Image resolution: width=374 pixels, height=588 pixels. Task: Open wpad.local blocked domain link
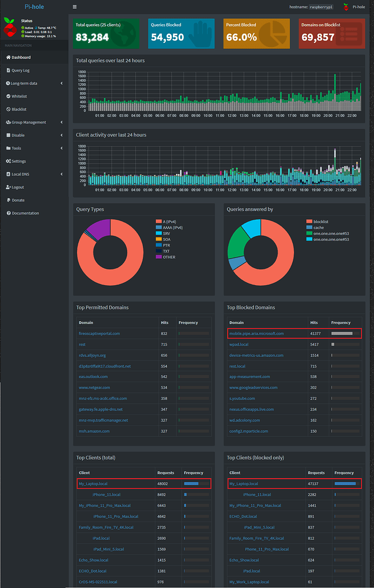click(239, 344)
